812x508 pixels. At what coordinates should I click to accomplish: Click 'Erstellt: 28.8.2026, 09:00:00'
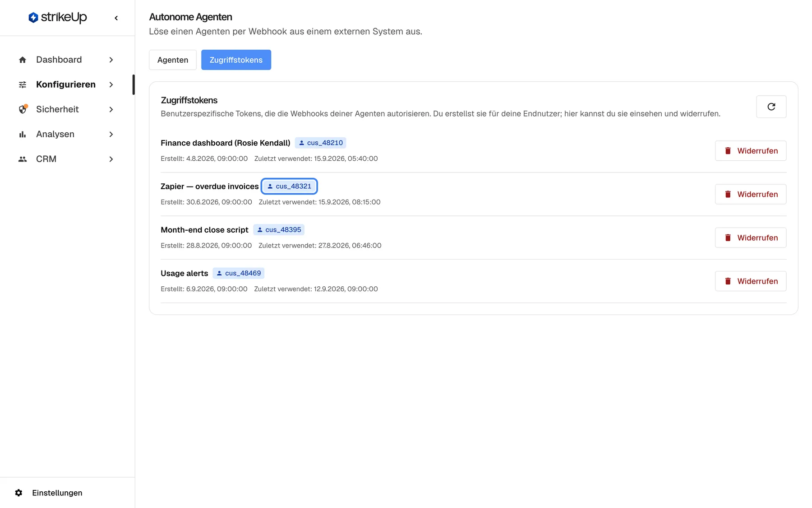206,245
